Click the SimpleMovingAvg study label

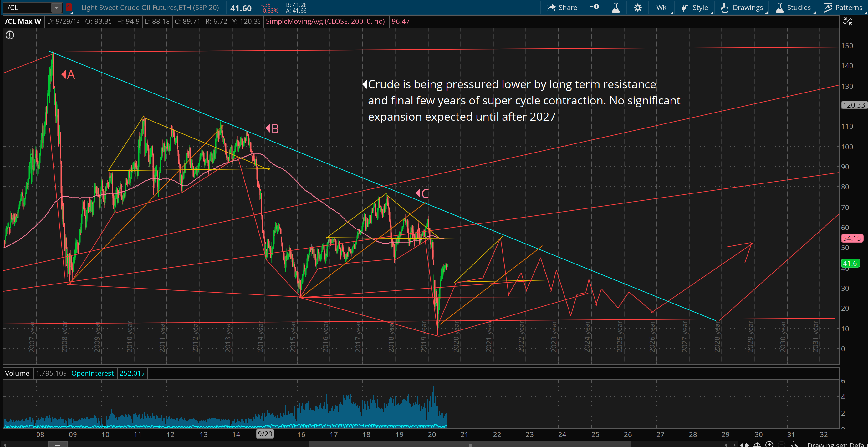click(x=325, y=21)
